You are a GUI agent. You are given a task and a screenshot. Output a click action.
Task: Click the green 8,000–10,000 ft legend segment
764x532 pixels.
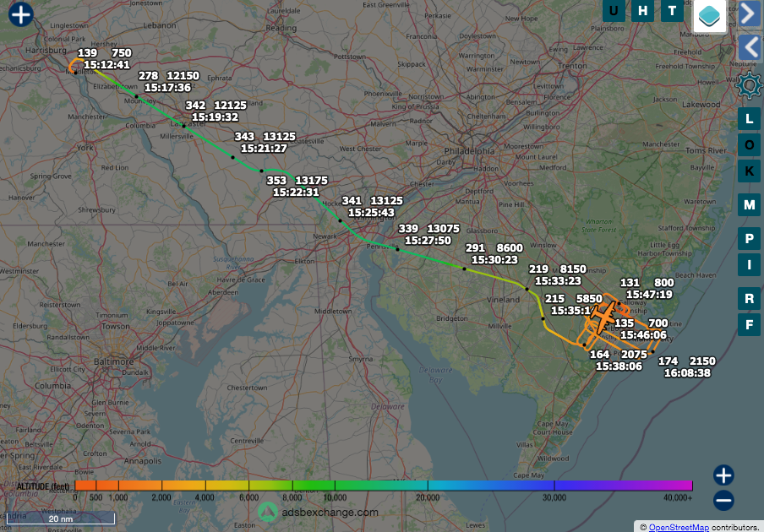314,486
